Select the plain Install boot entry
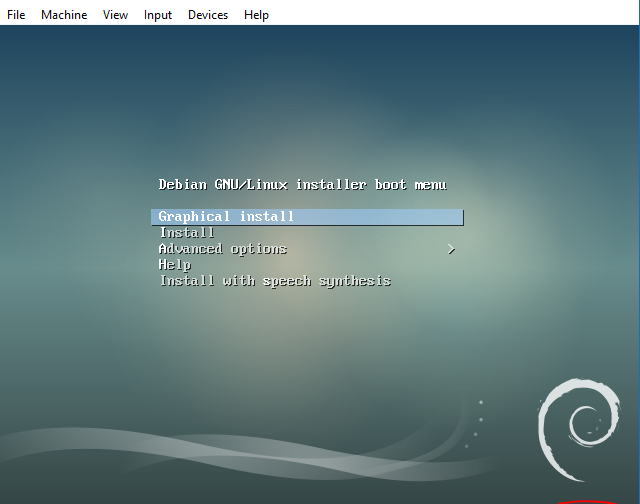This screenshot has width=640, height=504. click(x=187, y=233)
